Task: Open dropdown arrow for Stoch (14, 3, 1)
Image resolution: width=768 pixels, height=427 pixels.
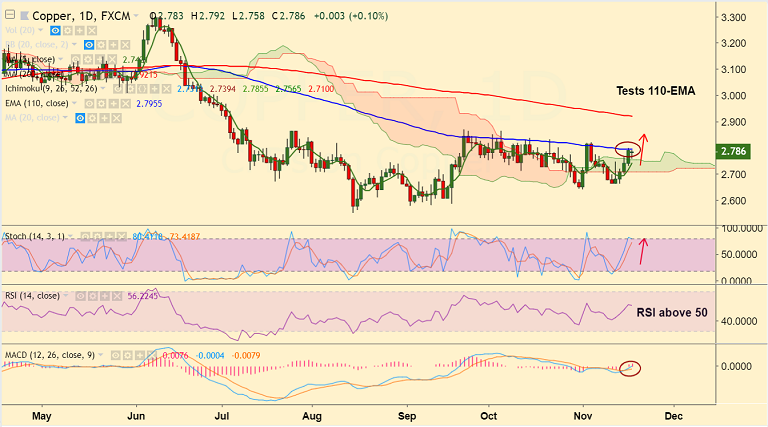Action: (x=70, y=236)
